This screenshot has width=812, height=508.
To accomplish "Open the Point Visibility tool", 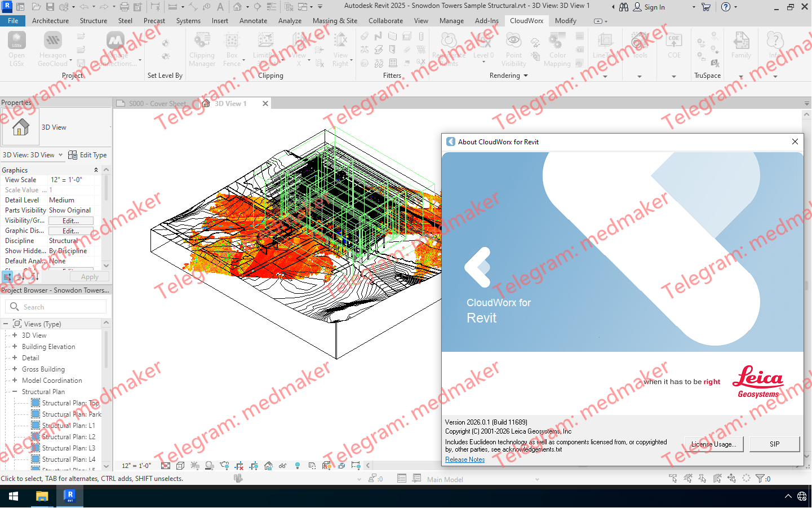I will click(x=513, y=48).
